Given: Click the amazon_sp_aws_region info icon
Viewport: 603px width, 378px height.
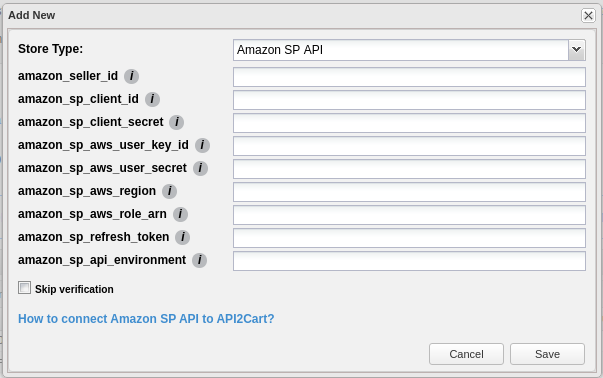Looking at the screenshot, I should coord(170,191).
